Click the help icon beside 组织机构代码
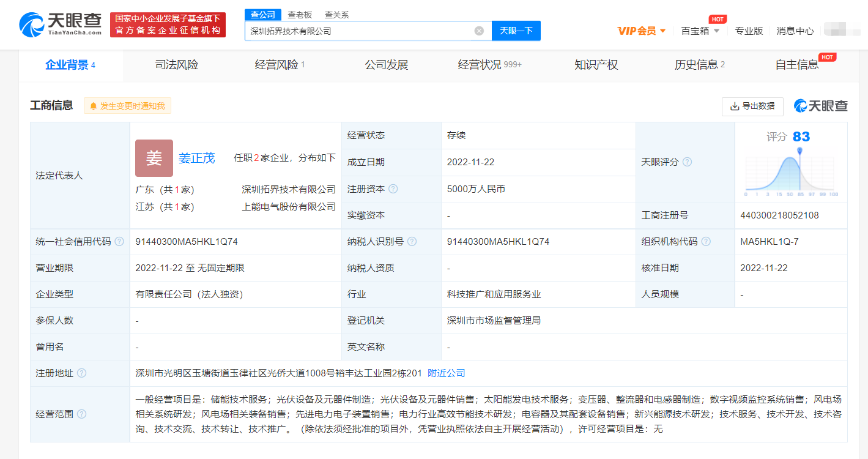This screenshot has width=868, height=459. click(x=707, y=242)
